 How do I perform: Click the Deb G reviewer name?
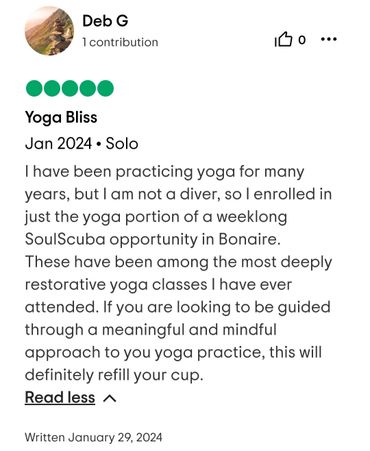click(x=105, y=21)
